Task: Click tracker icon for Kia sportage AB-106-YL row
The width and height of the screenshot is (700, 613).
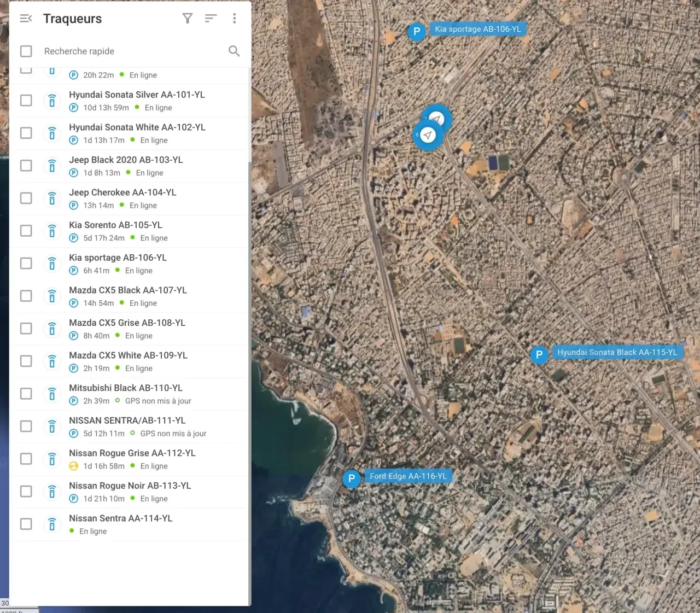Action: (x=52, y=264)
